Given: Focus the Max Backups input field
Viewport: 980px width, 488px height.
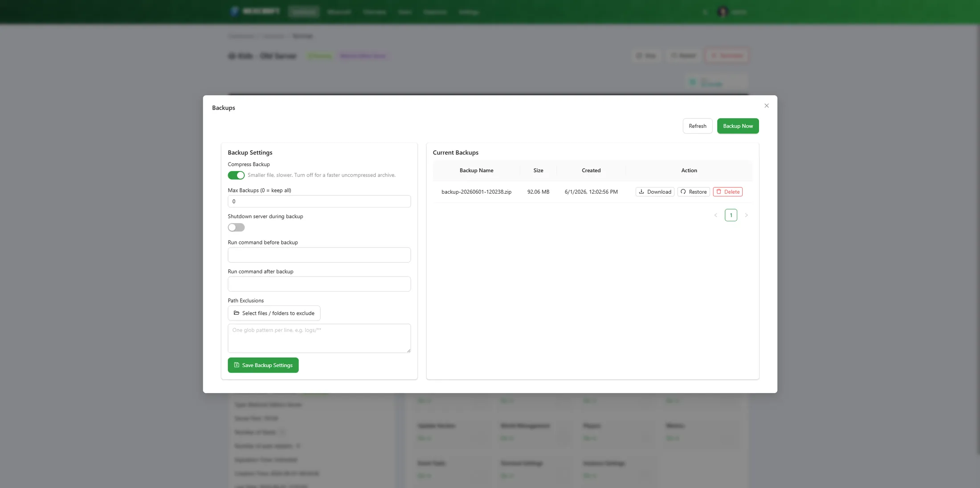Looking at the screenshot, I should [319, 201].
